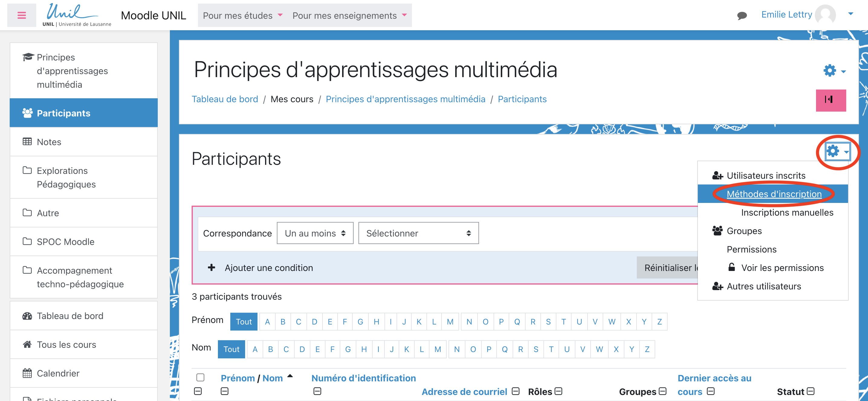Click the plus icon to add condition
This screenshot has height=401, width=868.
[x=212, y=268]
